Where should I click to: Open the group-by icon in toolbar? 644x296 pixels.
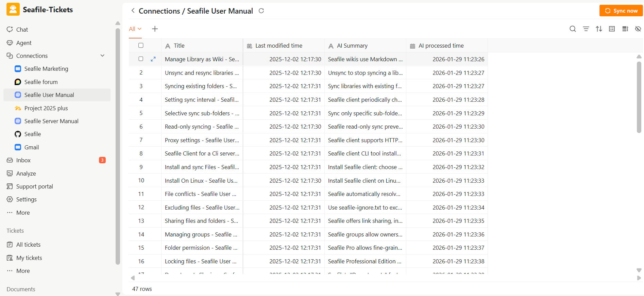[612, 29]
